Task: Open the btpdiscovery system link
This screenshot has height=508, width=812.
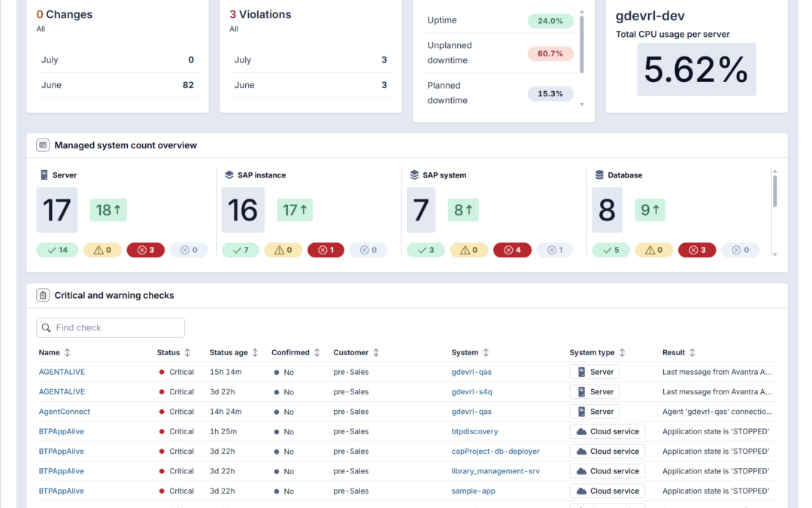Action: tap(474, 431)
